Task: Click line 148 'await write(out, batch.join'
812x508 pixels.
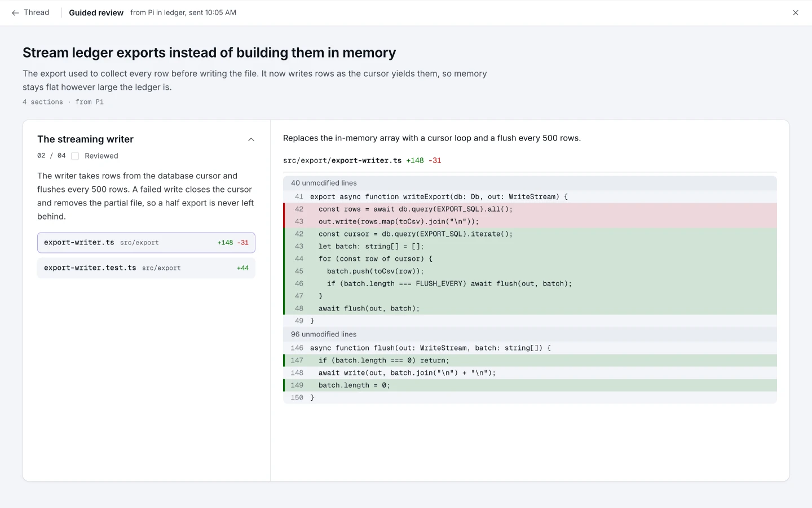Action: tap(530, 373)
